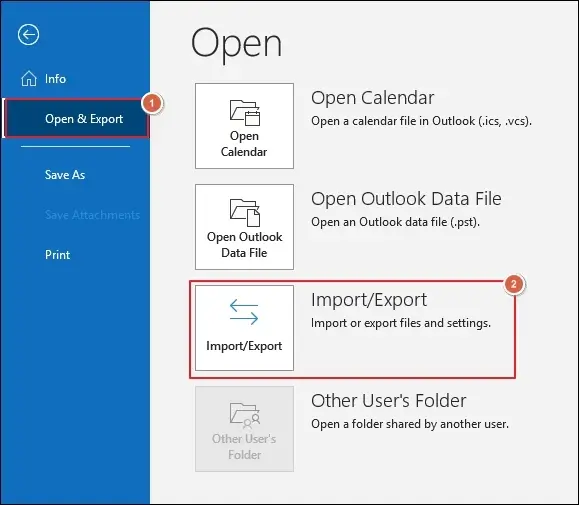Click the Open Outlook Data File tile
579x505 pixels.
(244, 227)
